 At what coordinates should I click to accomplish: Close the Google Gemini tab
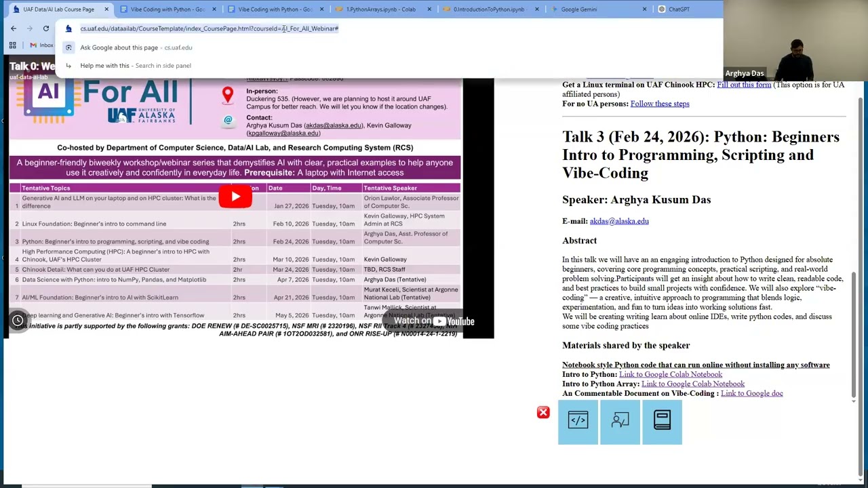tap(644, 9)
